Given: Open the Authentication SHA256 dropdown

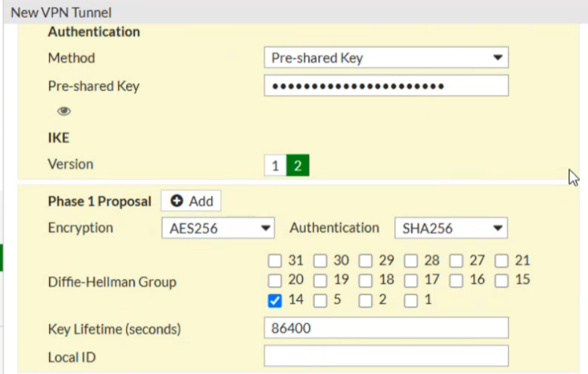Looking at the screenshot, I should click(x=450, y=228).
